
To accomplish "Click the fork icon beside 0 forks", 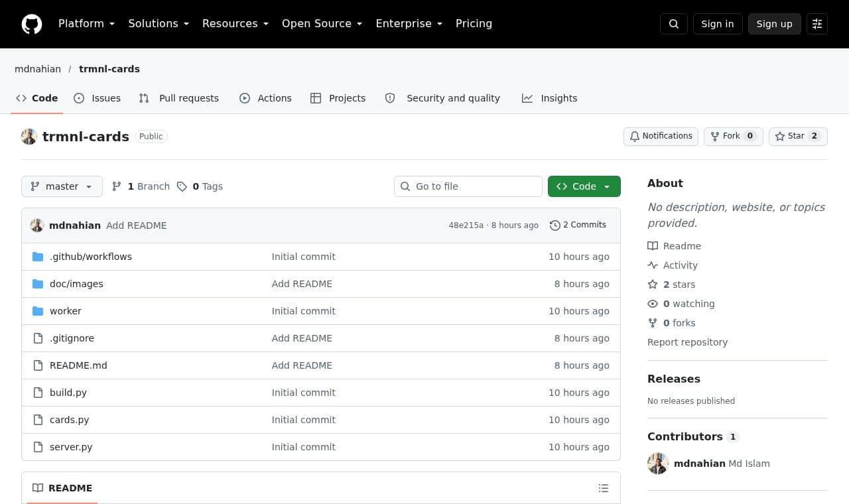I will (x=653, y=323).
